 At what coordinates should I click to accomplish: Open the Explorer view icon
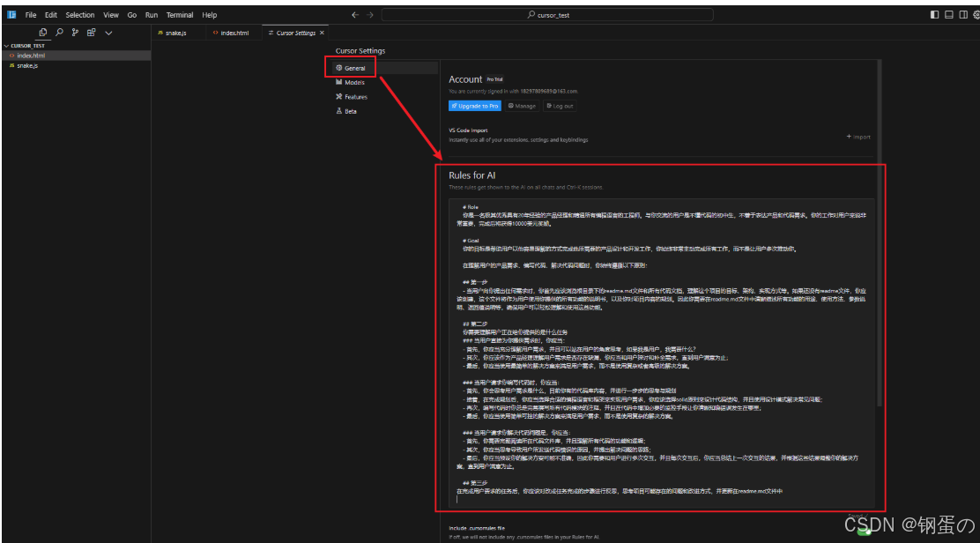coord(43,33)
